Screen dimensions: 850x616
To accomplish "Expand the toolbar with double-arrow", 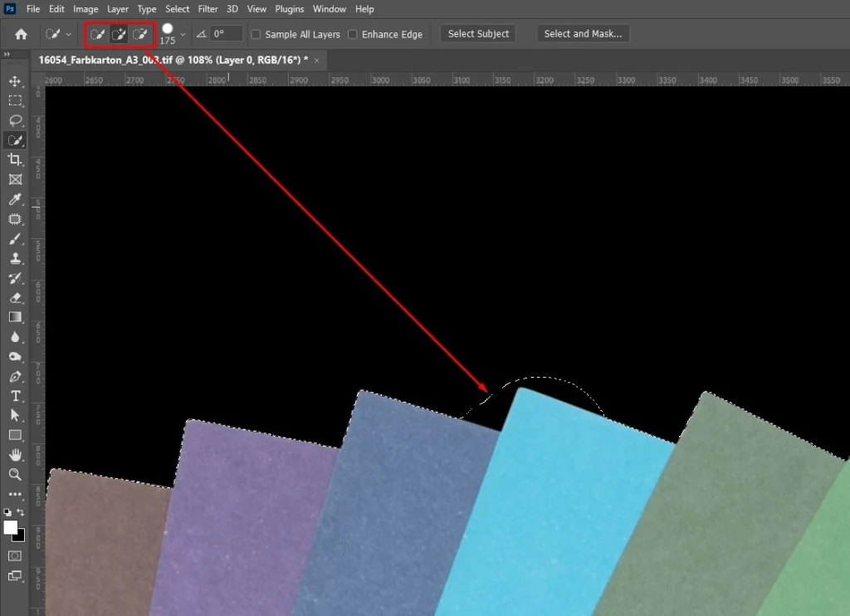I will [x=7, y=55].
